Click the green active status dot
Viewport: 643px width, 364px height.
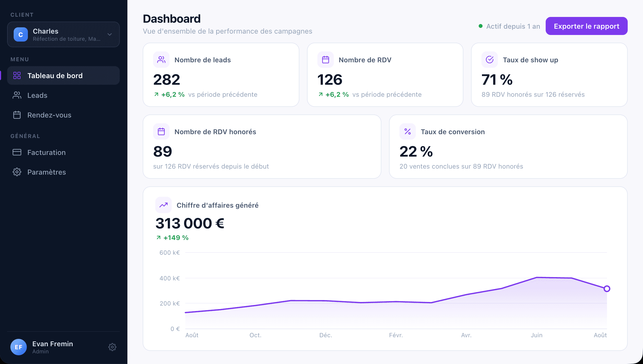pyautogui.click(x=481, y=26)
